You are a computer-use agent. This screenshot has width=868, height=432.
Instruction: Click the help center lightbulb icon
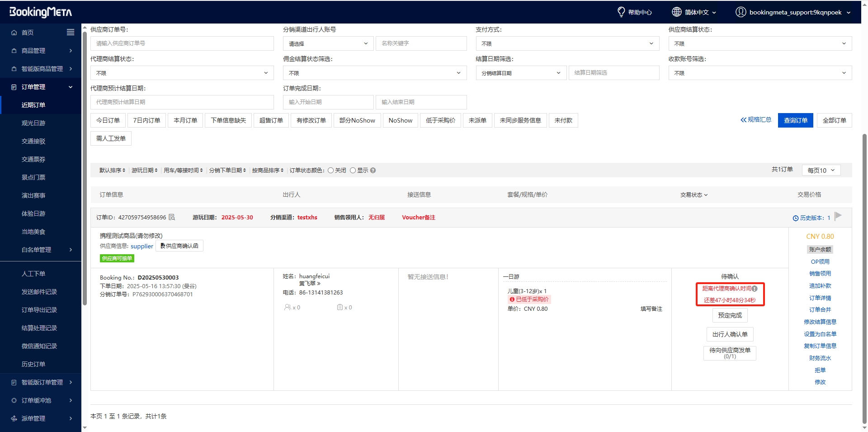tap(621, 12)
